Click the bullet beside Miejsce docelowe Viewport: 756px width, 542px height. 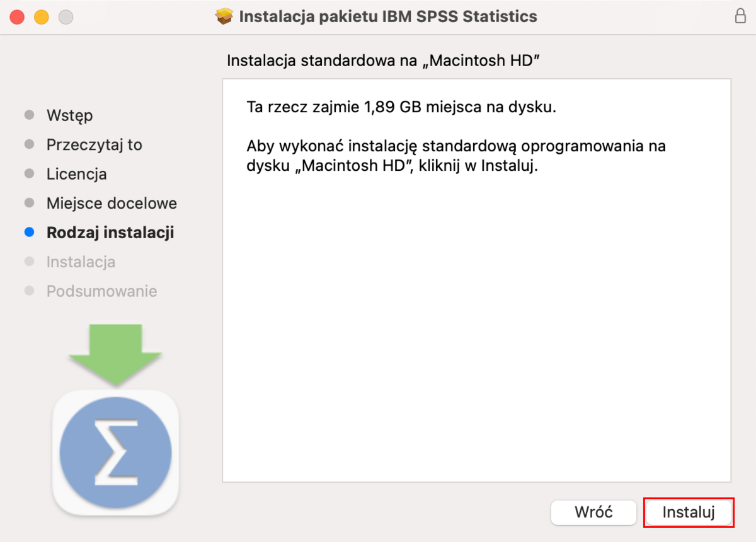29,203
